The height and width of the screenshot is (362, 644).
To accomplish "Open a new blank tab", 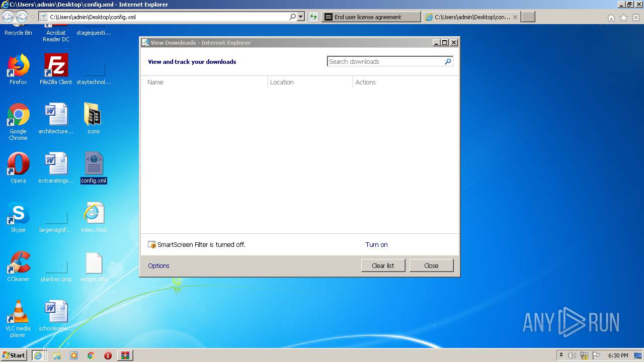I will 528,17.
